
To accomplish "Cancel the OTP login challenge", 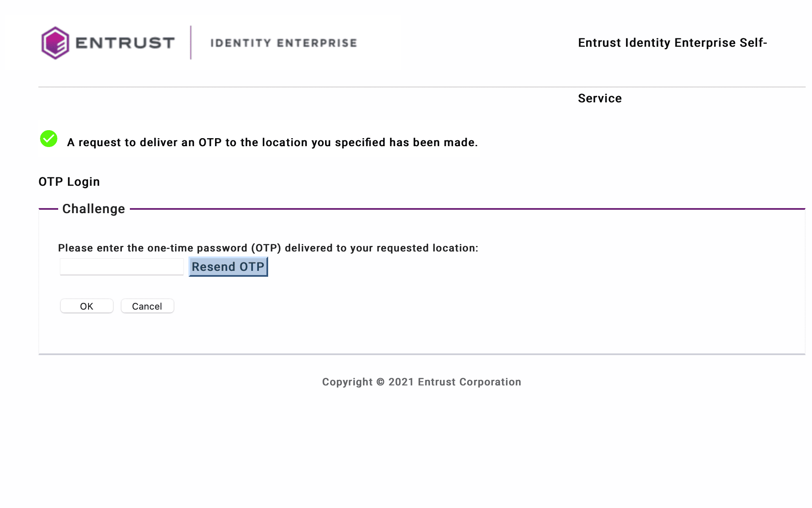I will pyautogui.click(x=147, y=306).
